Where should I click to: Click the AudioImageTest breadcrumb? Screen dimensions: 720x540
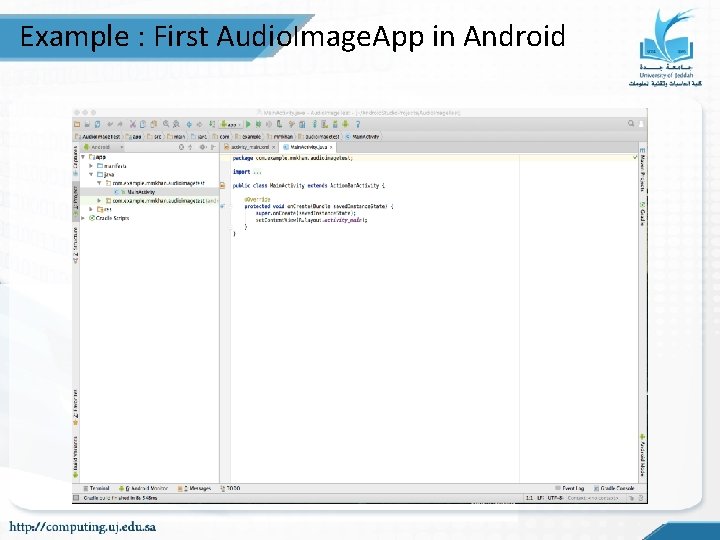pos(98,136)
